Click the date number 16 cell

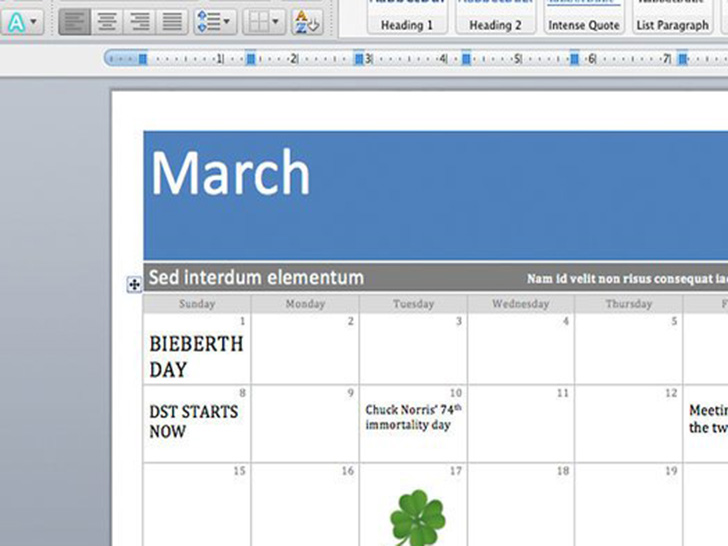(x=305, y=504)
